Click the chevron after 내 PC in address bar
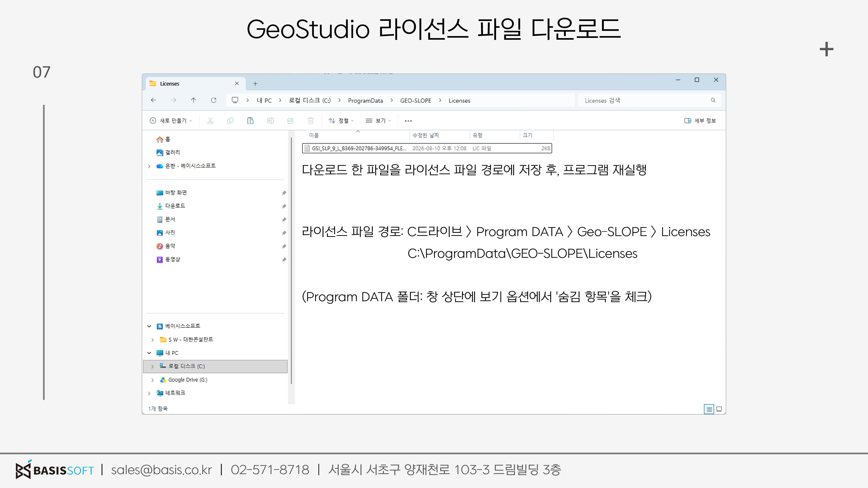The image size is (868, 488). pos(280,100)
